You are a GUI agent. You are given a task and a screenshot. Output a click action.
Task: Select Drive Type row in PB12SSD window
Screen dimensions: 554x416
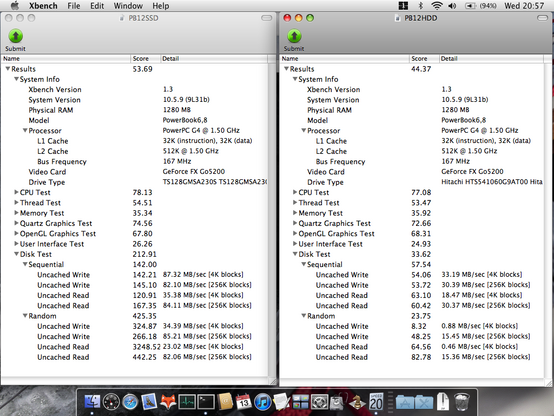point(134,182)
